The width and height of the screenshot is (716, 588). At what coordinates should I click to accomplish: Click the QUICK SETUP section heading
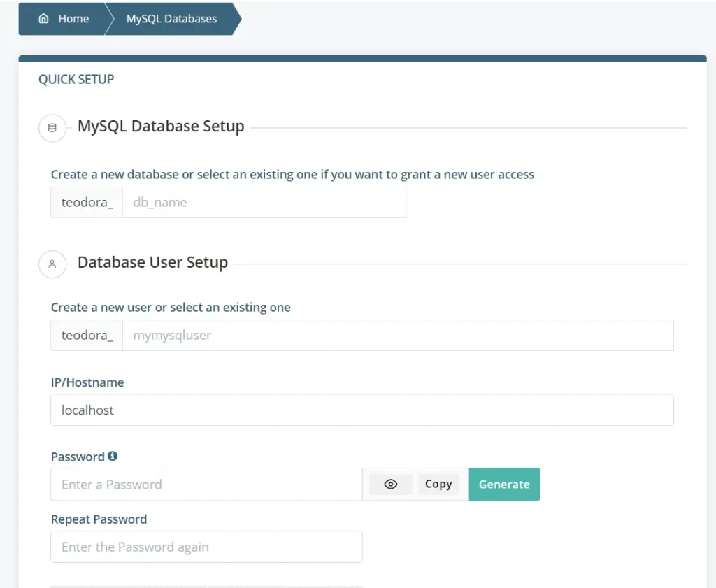(x=76, y=79)
